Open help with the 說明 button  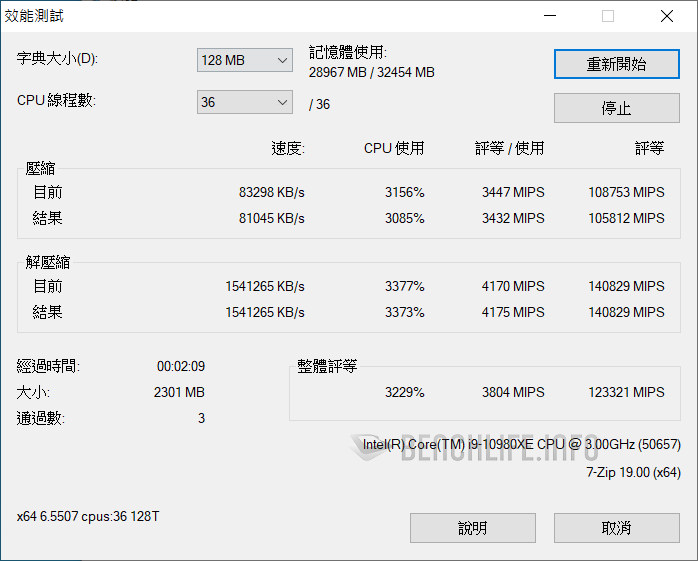click(x=472, y=528)
